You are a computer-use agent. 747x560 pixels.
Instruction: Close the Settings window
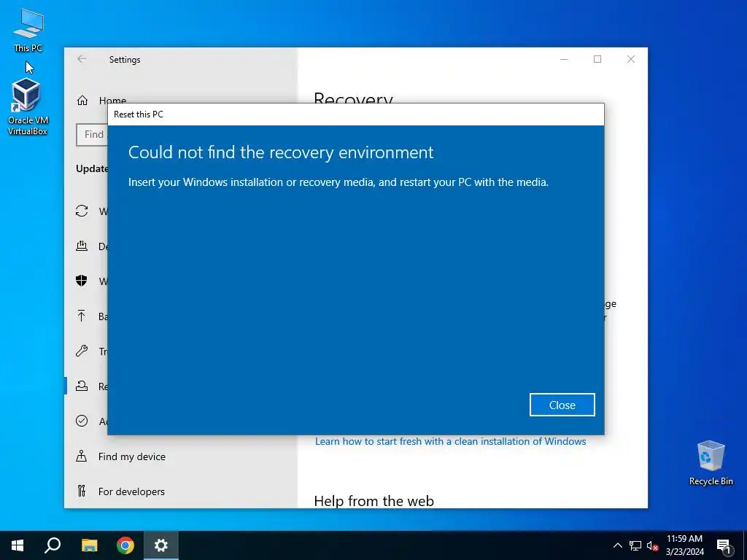point(631,59)
